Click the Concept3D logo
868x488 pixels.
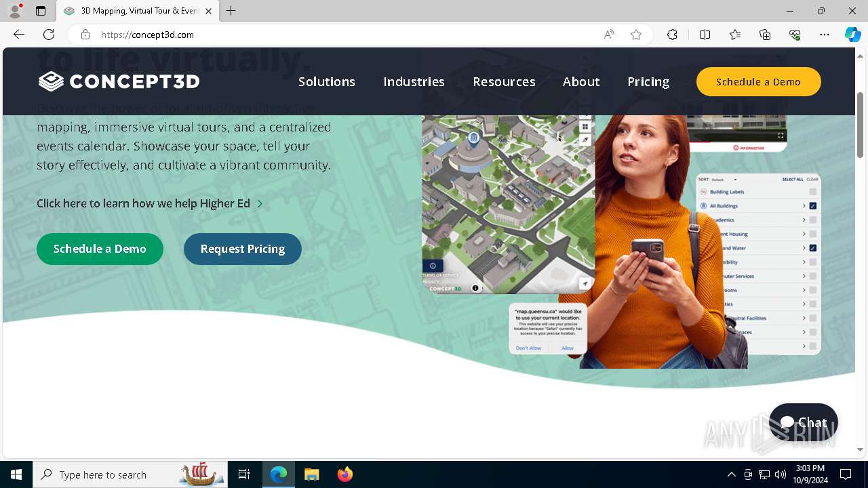pos(119,81)
